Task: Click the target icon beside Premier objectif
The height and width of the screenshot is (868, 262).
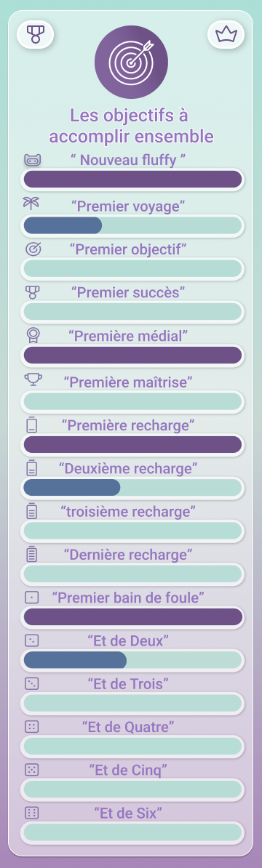Action: (x=33, y=249)
